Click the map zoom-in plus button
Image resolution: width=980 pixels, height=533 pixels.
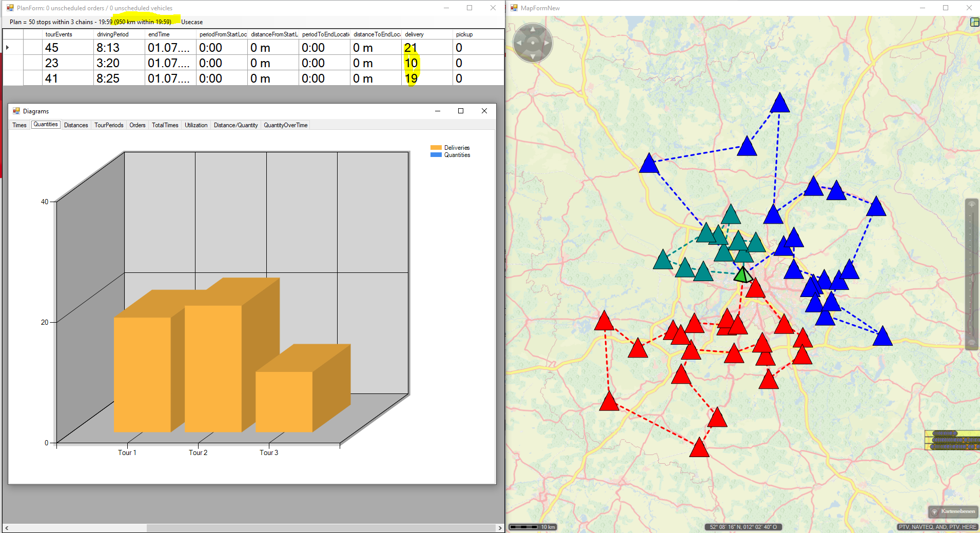[x=971, y=205]
